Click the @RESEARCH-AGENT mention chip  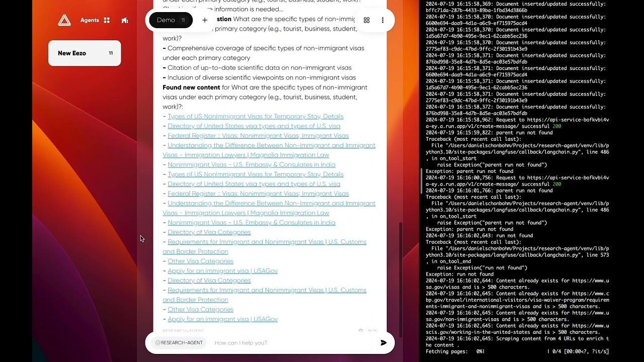click(x=179, y=343)
